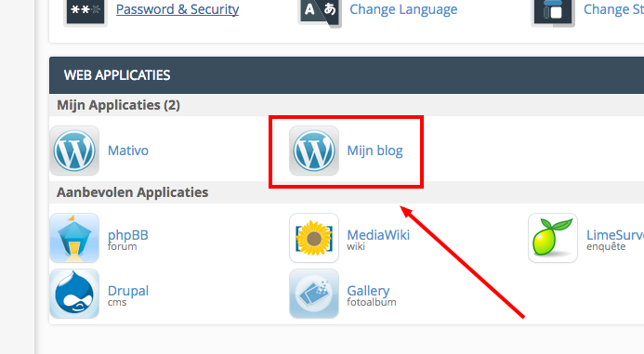Collapse the WEB APPLICATIES section header

[347, 75]
